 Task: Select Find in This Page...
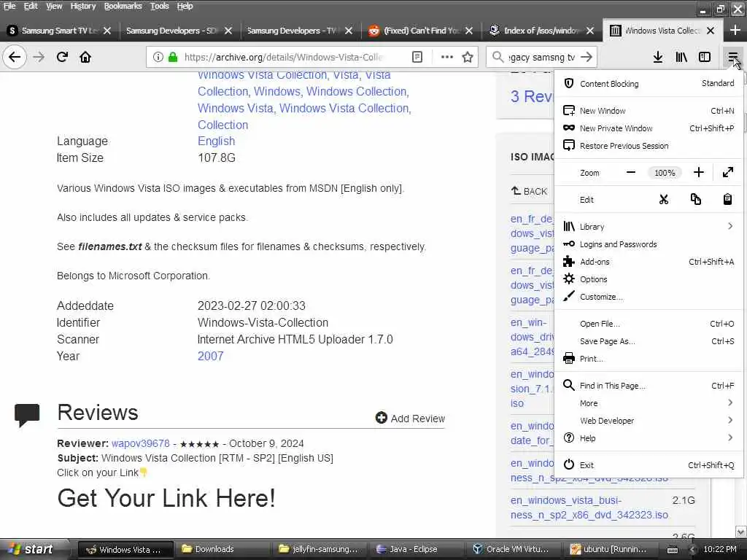click(x=649, y=386)
